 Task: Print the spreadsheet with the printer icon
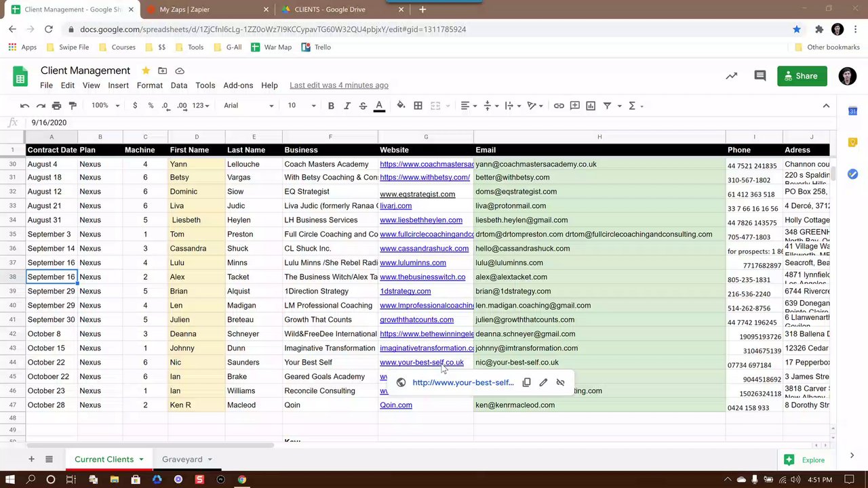56,106
